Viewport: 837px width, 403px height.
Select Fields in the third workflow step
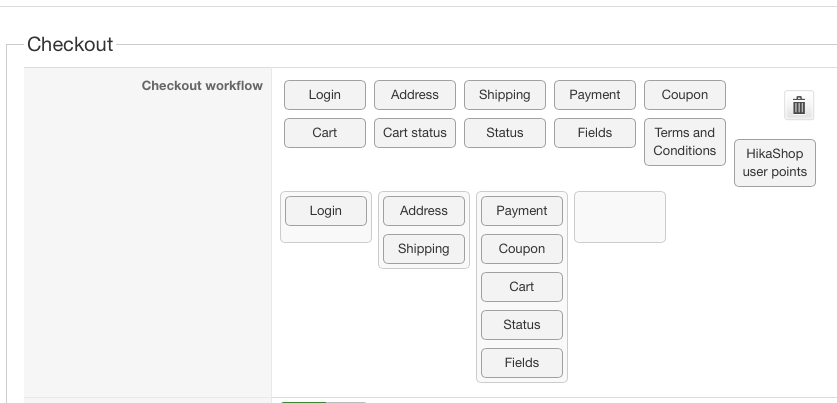tap(522, 363)
